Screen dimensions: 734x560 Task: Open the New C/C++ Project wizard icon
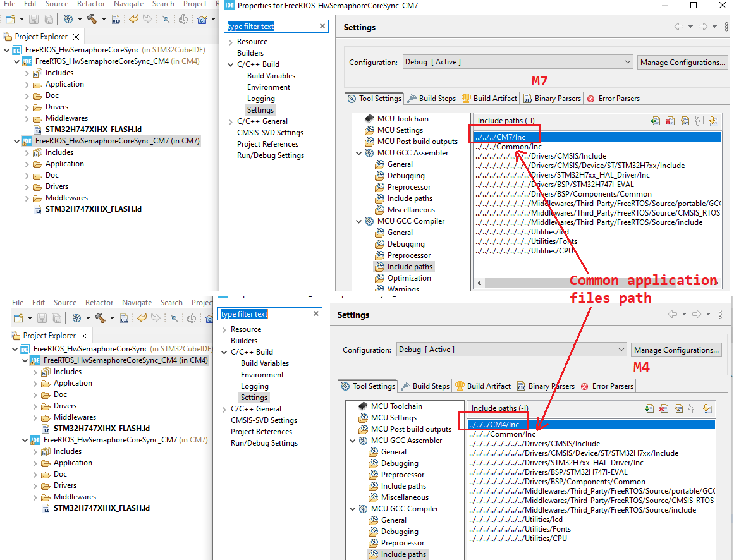pos(202,19)
